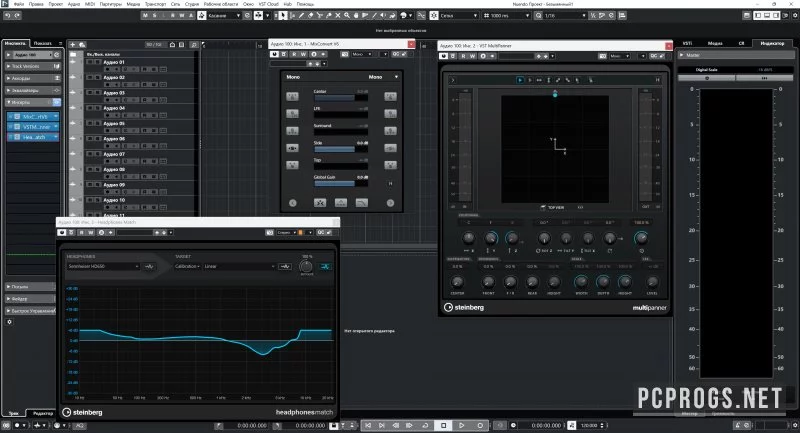Open automation mode dropdown in main toolbar

[x=223, y=15]
